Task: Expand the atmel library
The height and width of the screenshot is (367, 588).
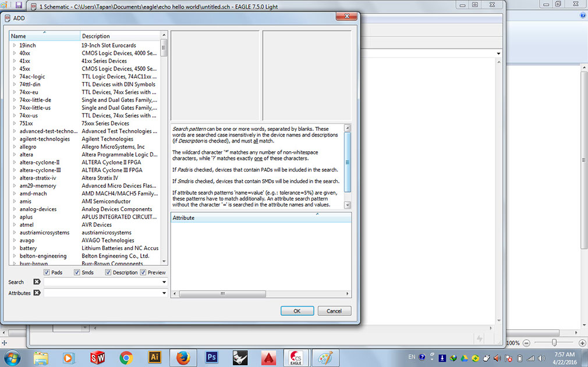Action: click(14, 225)
